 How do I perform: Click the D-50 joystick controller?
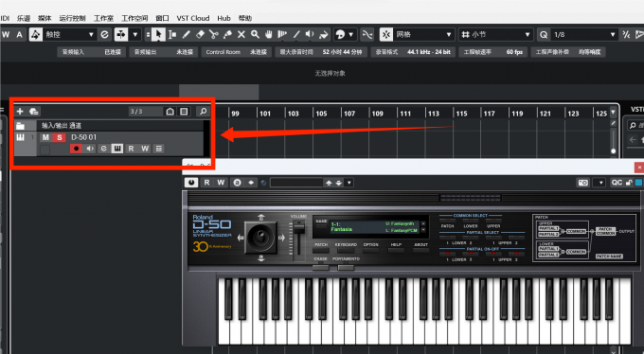pyautogui.click(x=260, y=238)
